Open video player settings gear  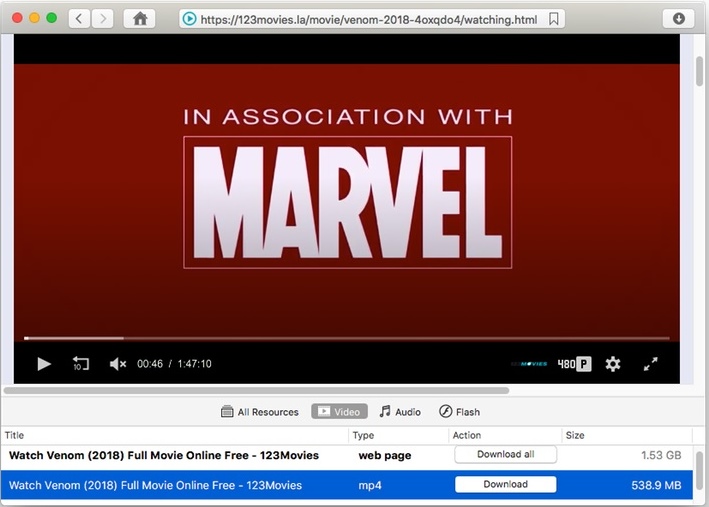(x=613, y=364)
